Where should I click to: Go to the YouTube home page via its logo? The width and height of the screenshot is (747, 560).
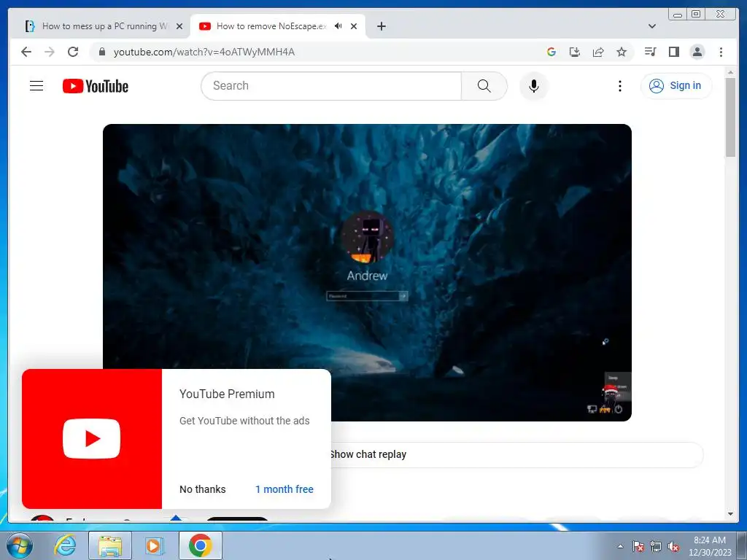pos(96,86)
